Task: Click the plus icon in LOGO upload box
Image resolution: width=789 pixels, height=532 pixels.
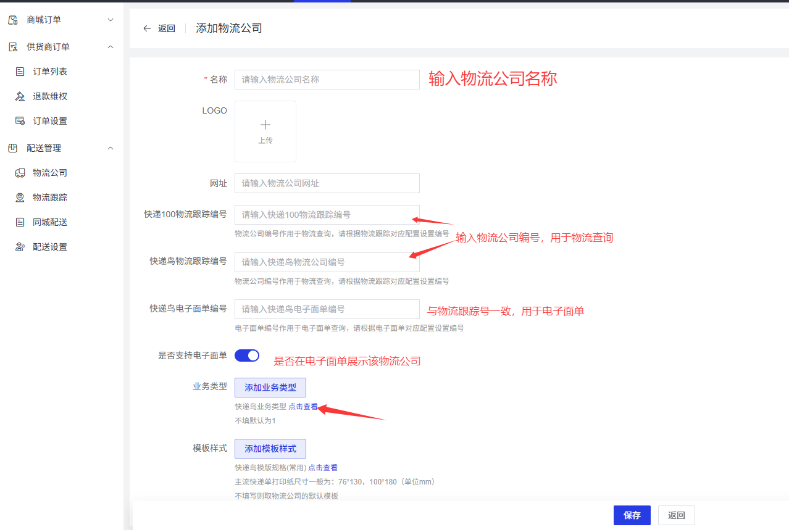Action: (265, 125)
